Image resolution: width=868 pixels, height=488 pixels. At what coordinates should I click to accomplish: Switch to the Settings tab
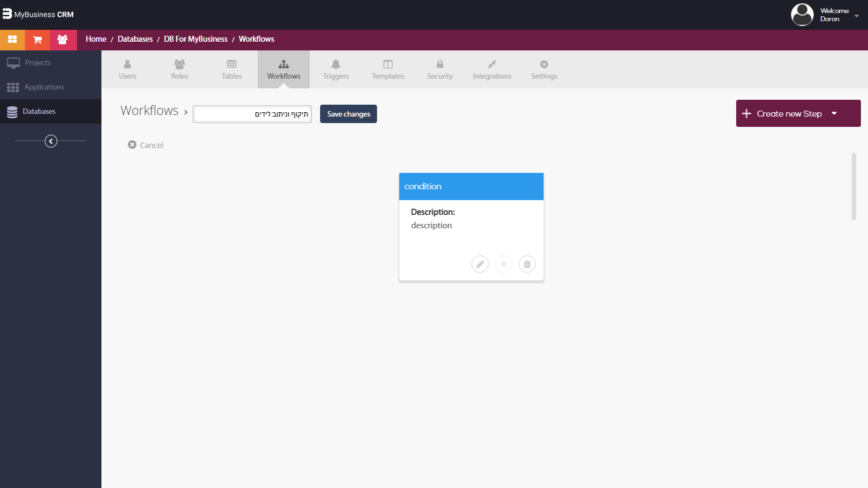tap(544, 69)
